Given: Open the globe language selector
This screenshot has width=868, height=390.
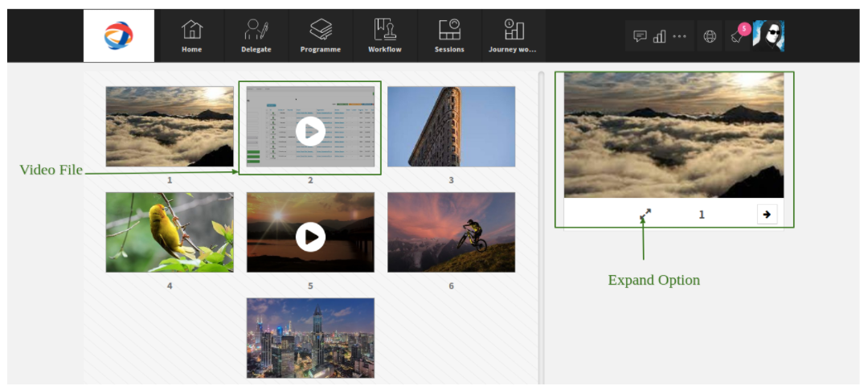Looking at the screenshot, I should [710, 36].
